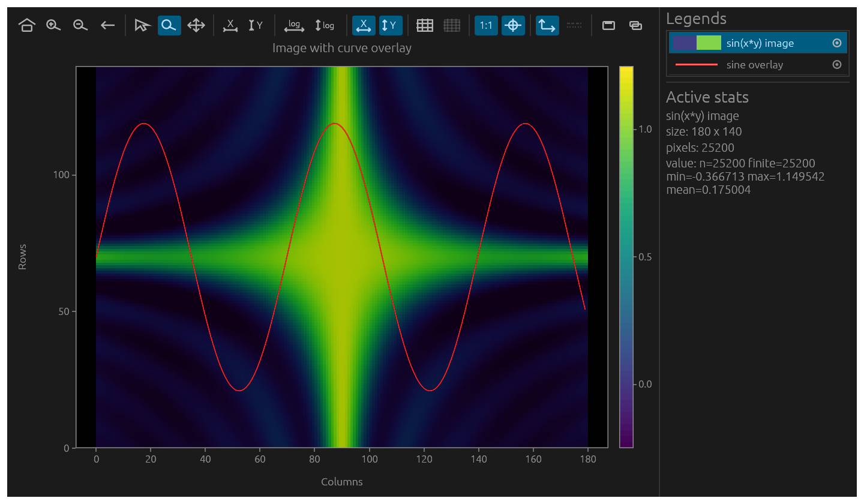Hide the sine overlay curve visibility
The width and height of the screenshot is (864, 504).
coord(837,64)
